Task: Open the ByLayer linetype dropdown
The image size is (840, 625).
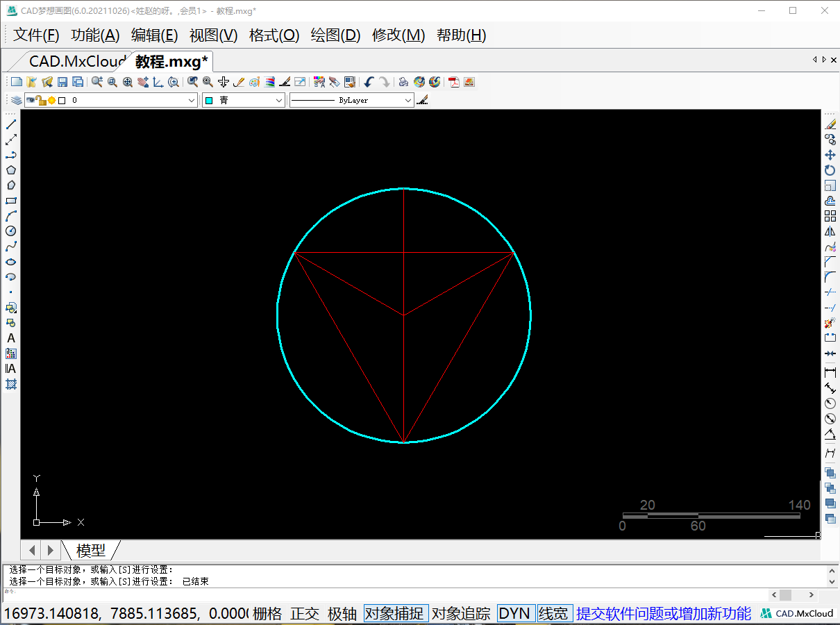Action: pyautogui.click(x=408, y=101)
